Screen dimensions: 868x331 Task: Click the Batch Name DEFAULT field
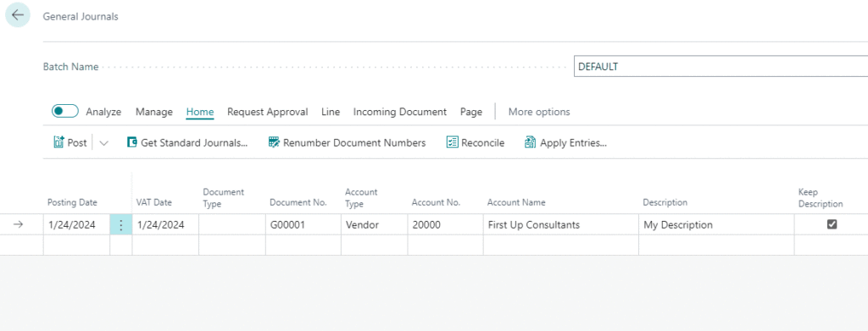(x=721, y=66)
